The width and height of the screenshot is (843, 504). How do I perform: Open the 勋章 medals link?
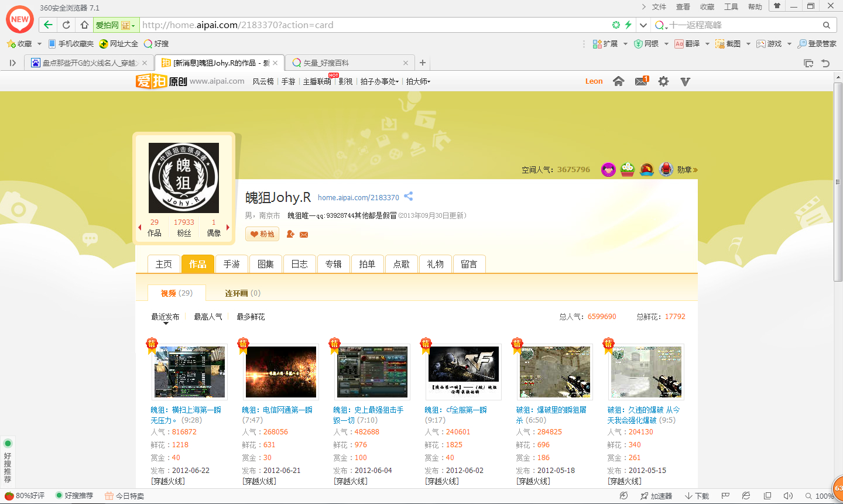687,170
